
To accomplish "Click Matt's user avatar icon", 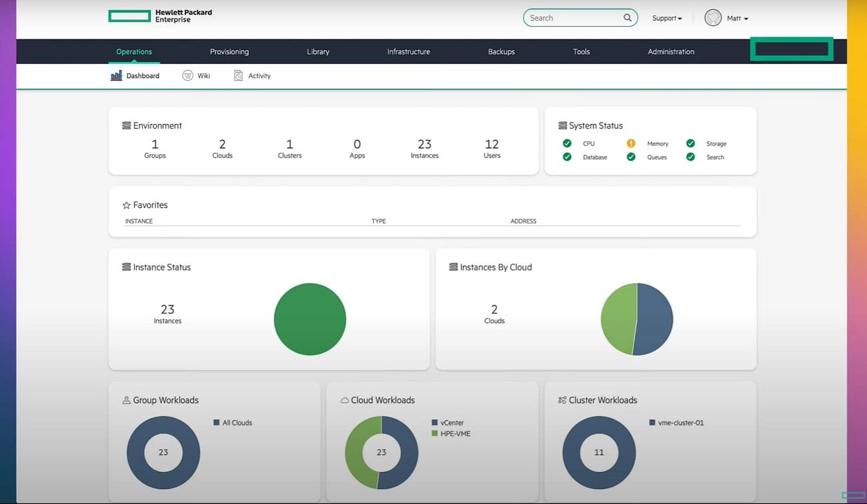I will [713, 18].
